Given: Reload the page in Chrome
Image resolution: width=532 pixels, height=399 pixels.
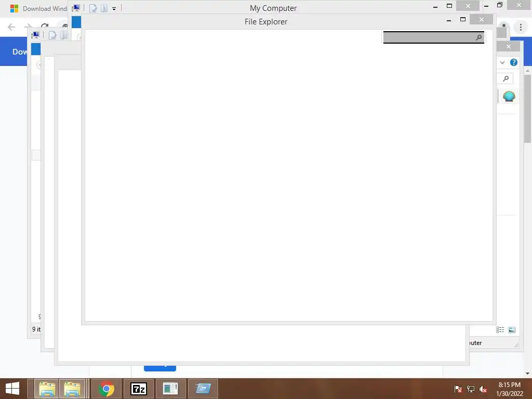Looking at the screenshot, I should [x=45, y=25].
